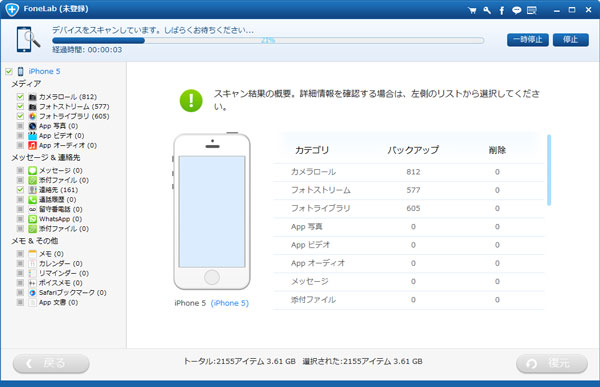
Task: Click the feedback speech bubble icon
Action: click(517, 10)
